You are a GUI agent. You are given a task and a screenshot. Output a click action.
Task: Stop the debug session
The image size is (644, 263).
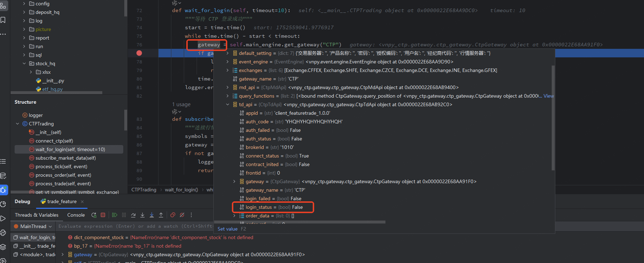click(x=103, y=215)
